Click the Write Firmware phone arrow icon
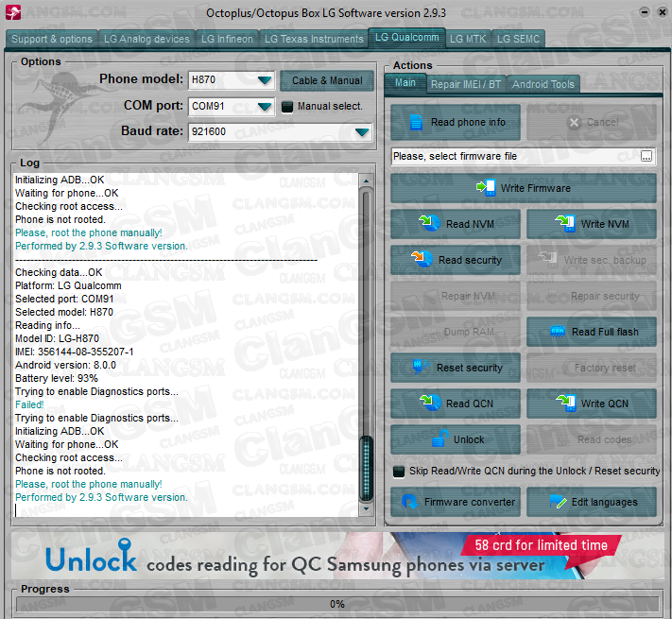672x619 pixels. 486,188
